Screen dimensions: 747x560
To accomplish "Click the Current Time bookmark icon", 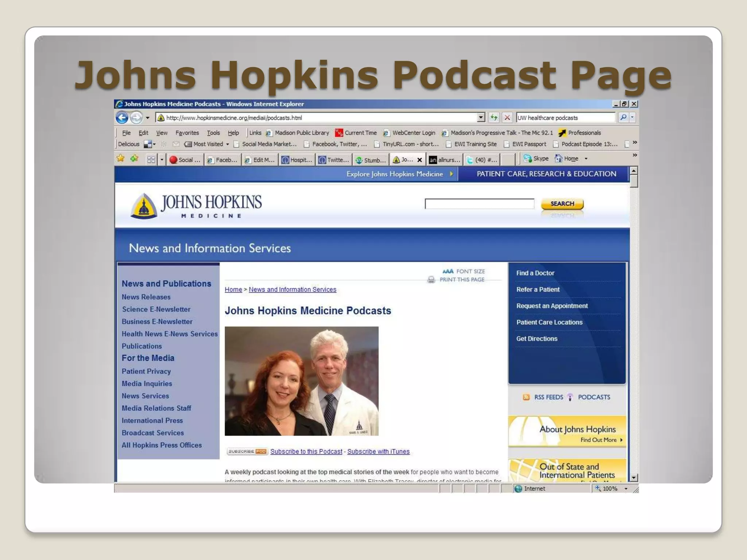I will [339, 133].
